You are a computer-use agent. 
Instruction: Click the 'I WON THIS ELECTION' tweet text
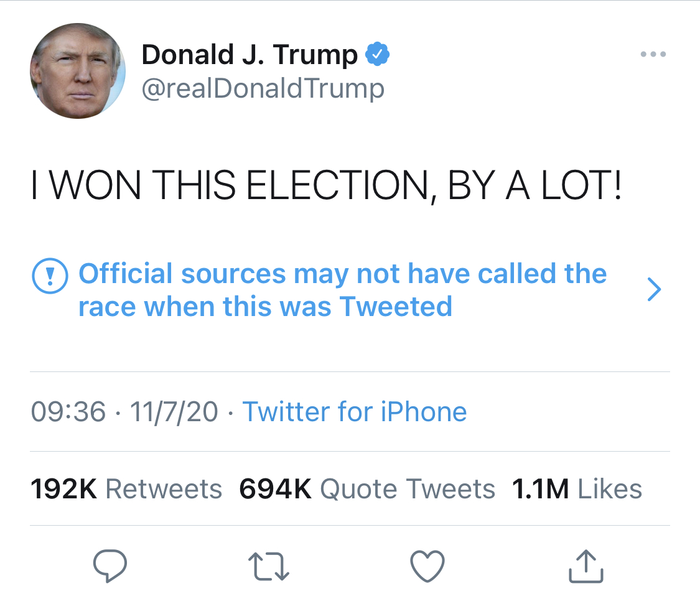[x=326, y=185]
